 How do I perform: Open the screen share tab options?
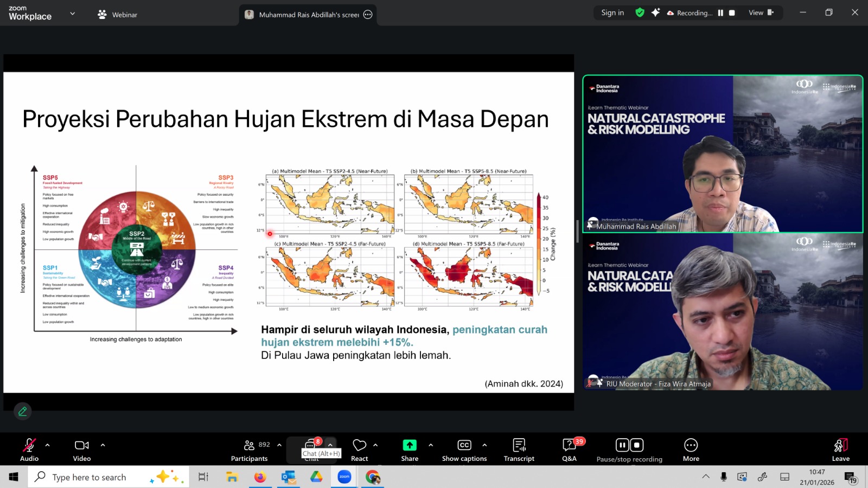(x=368, y=15)
